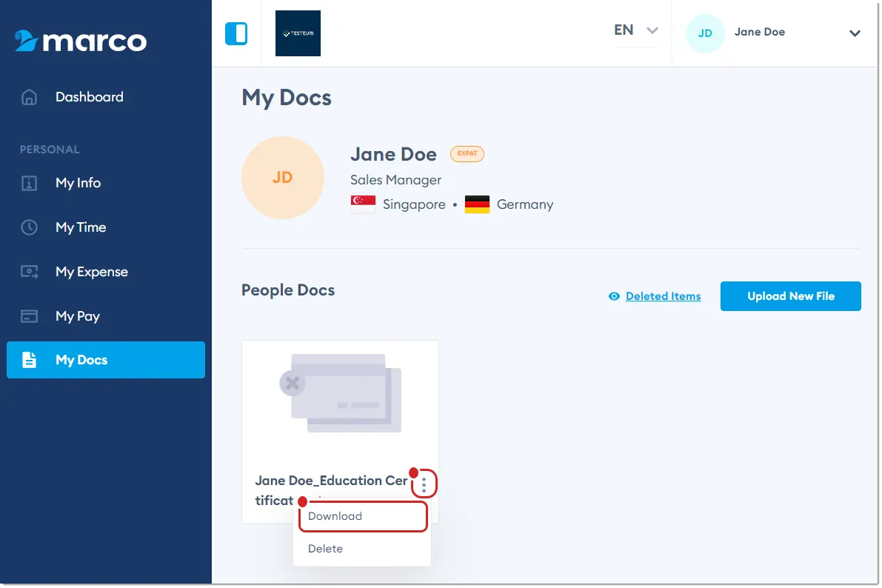Open the Deleted Items link

[664, 296]
